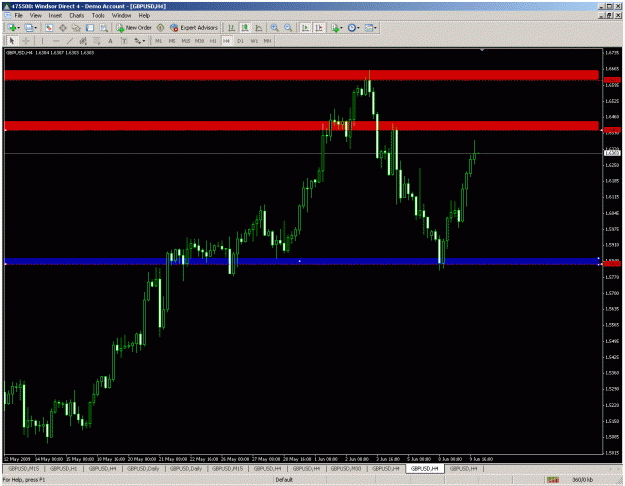This screenshot has height=486, width=625.
Task: Zoom in on the chart
Action: pyautogui.click(x=275, y=28)
